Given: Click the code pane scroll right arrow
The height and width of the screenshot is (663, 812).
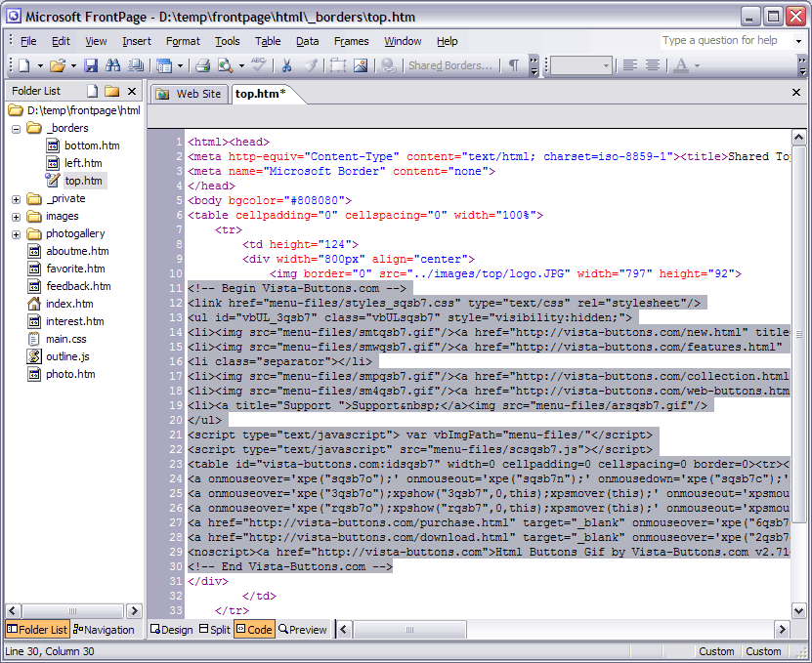Looking at the screenshot, I should (782, 630).
